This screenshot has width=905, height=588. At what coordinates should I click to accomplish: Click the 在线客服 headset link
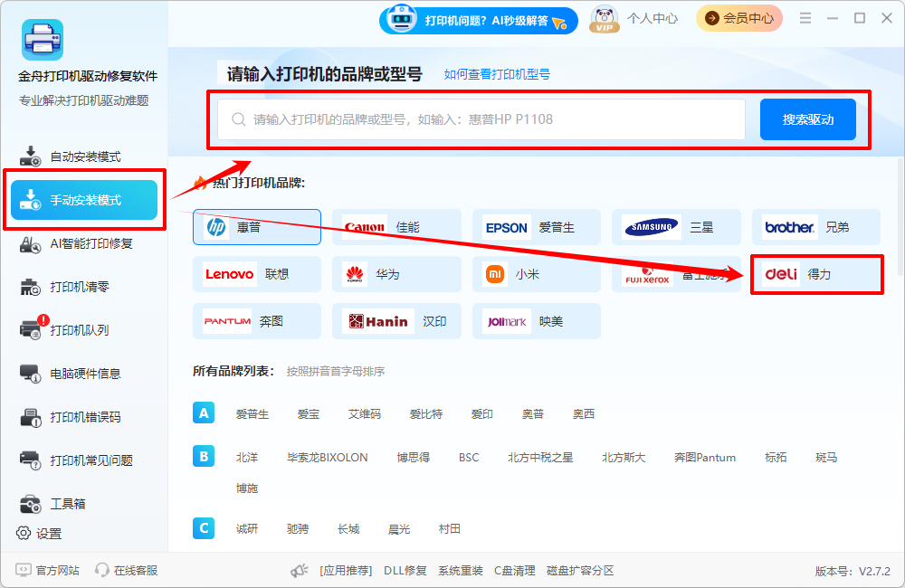[x=127, y=570]
